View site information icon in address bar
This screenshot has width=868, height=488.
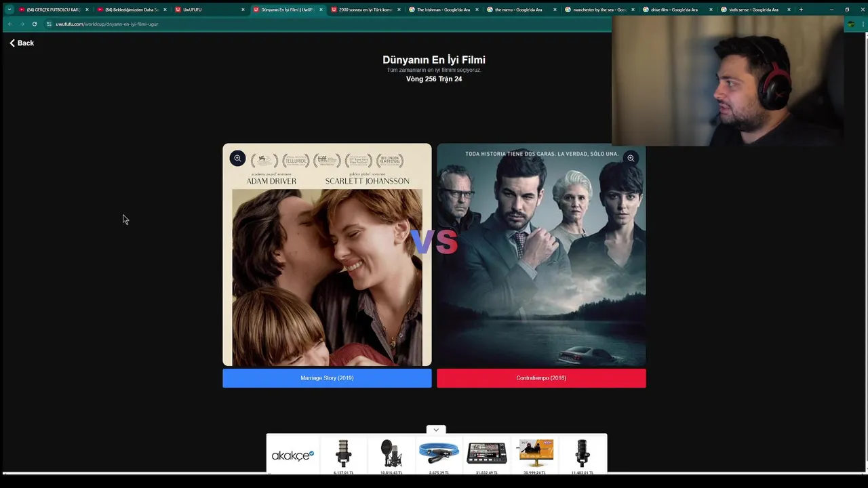[x=49, y=24]
